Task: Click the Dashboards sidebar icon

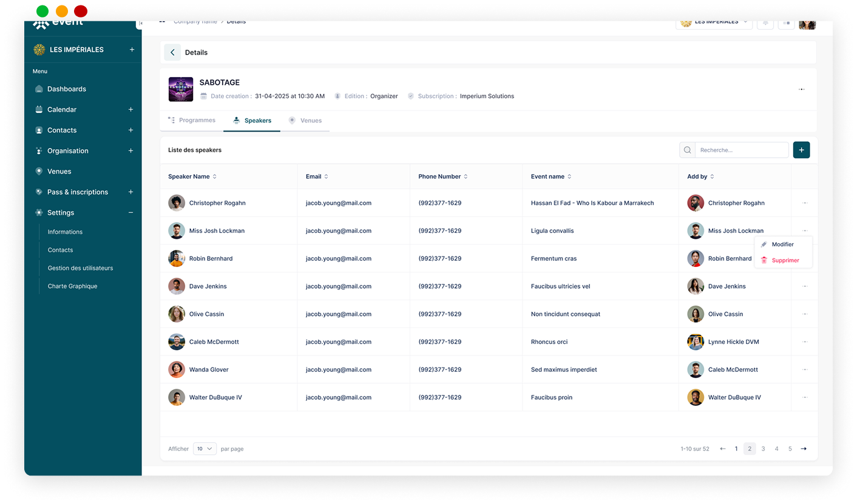Action: [x=39, y=89]
